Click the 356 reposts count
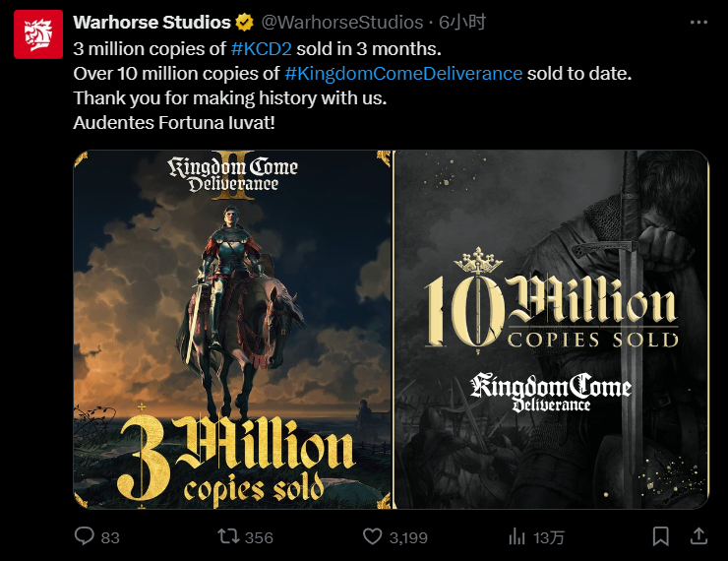Viewport: 728px width, 561px height. click(x=259, y=537)
